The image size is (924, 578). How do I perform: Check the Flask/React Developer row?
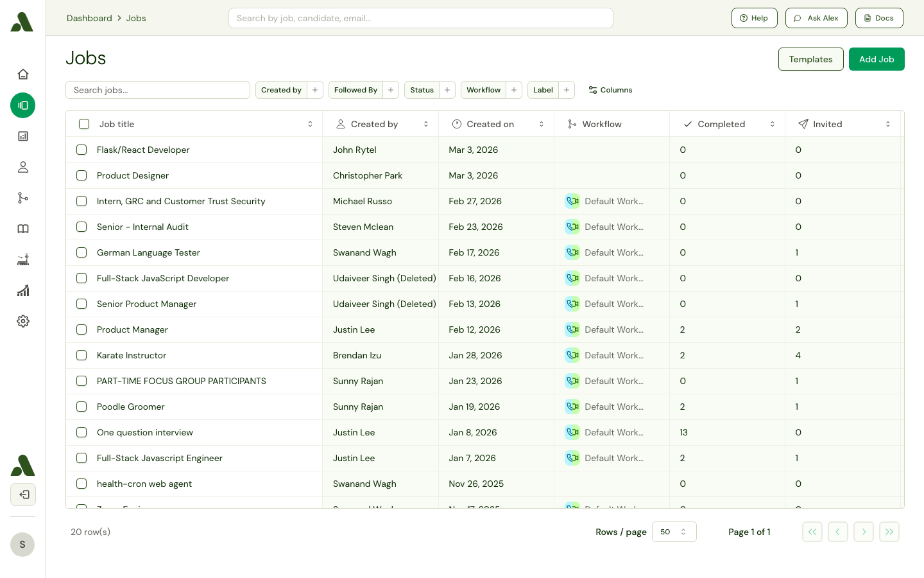pyautogui.click(x=81, y=150)
